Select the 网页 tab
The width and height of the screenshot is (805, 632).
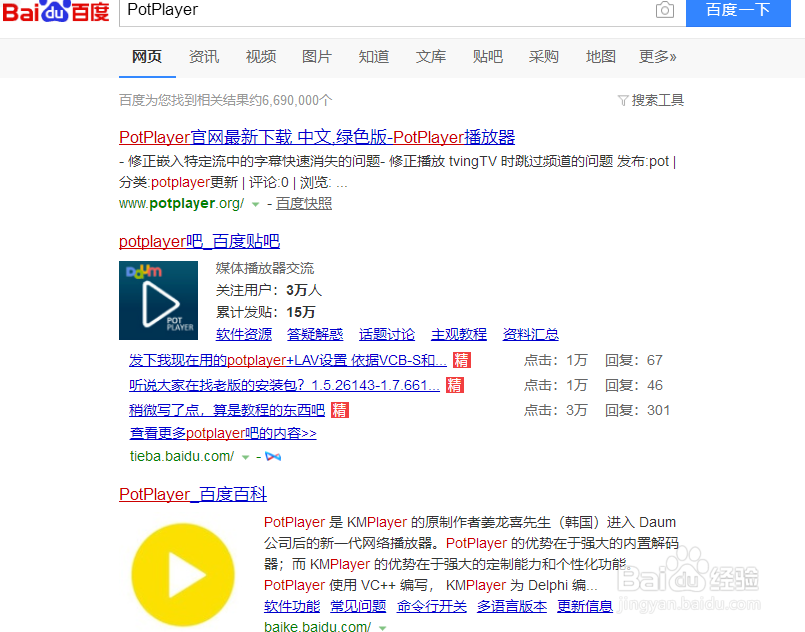pyautogui.click(x=147, y=56)
